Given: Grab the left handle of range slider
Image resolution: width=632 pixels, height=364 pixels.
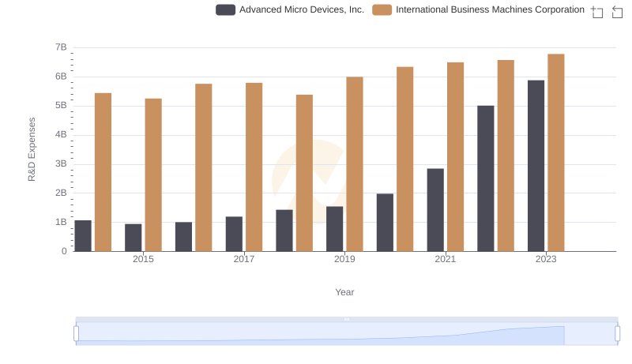Looking at the screenshot, I should 76,334.
